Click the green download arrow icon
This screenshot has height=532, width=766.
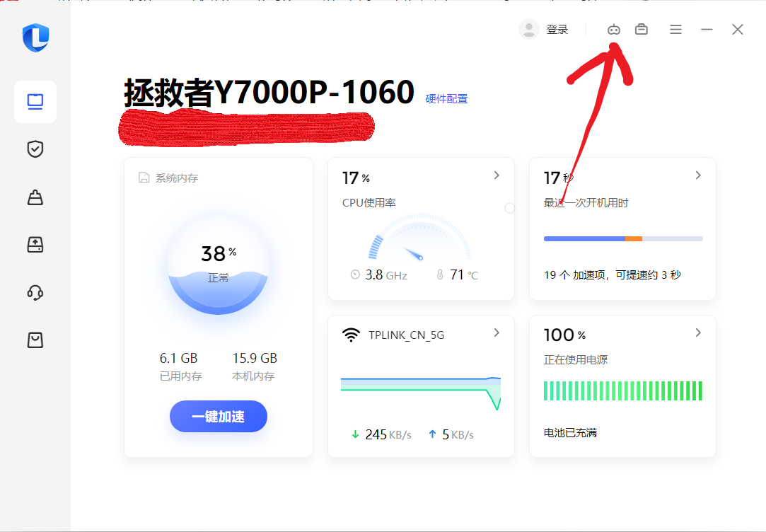tap(355, 434)
